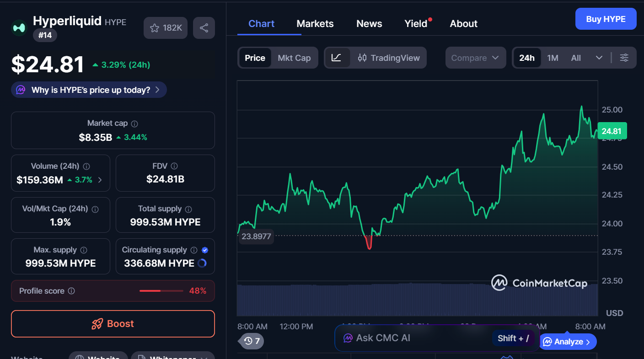Screen dimensions: 644x359
Task: Click the chart history clock icon
Action: (247, 341)
